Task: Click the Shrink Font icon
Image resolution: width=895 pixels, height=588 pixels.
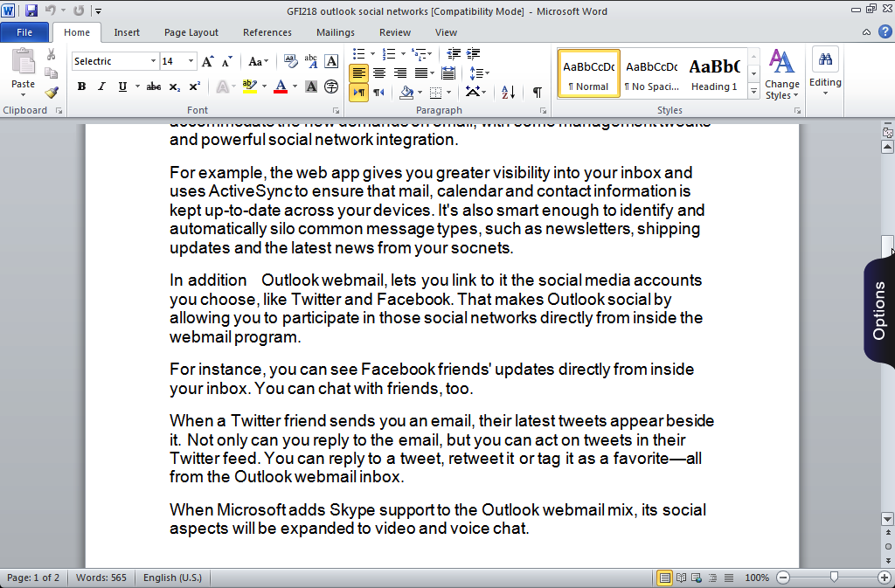Action: 226,61
